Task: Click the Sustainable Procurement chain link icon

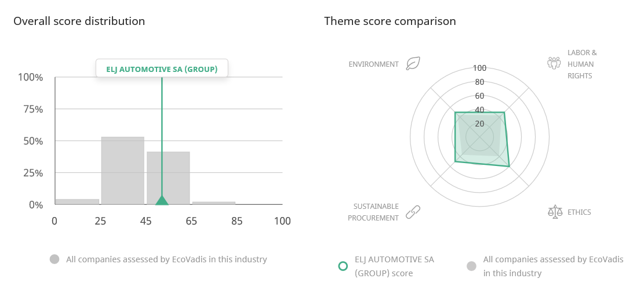Action: pyautogui.click(x=413, y=212)
